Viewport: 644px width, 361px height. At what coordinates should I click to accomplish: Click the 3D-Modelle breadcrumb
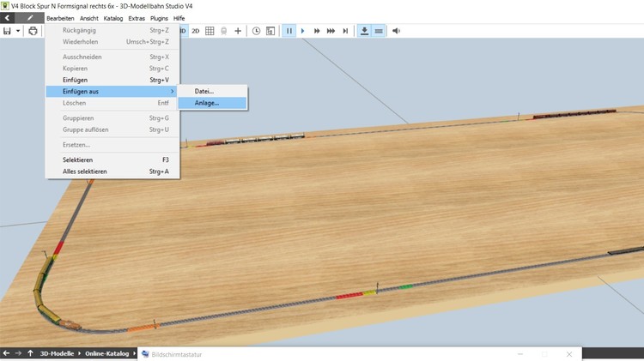(57, 353)
